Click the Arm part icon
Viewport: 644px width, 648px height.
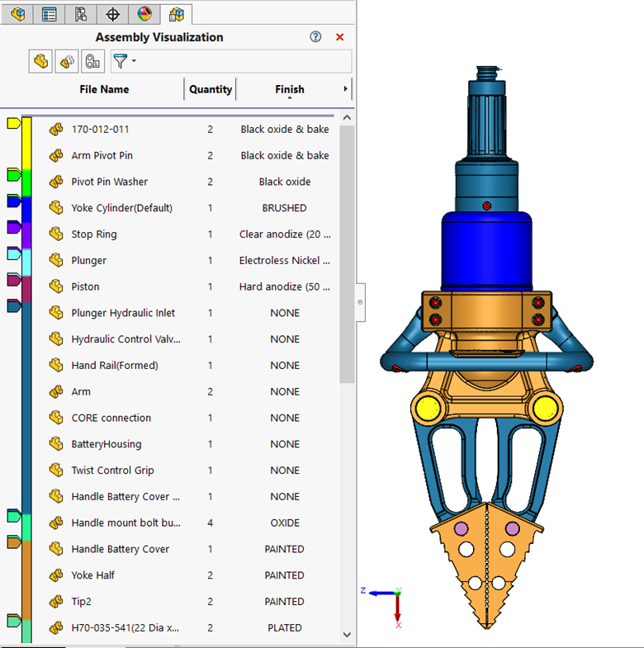click(x=56, y=392)
